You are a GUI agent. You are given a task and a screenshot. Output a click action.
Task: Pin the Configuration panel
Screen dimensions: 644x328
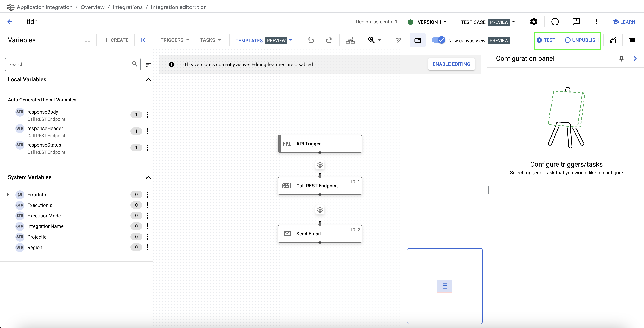(x=622, y=59)
